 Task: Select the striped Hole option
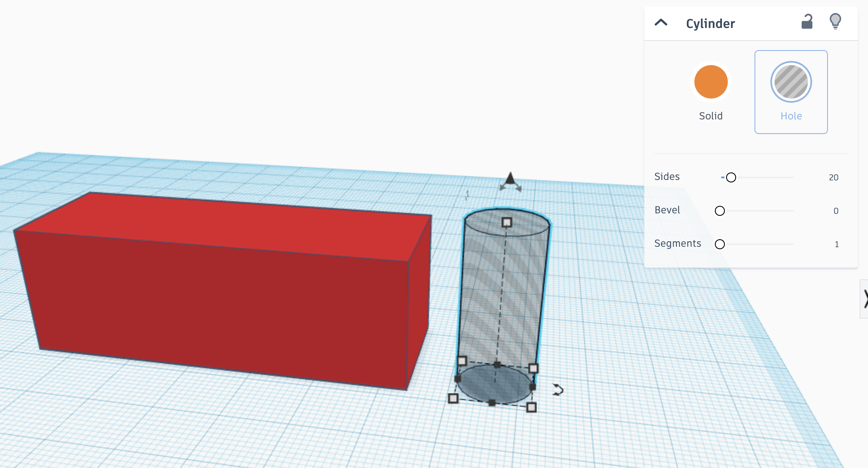(x=791, y=82)
